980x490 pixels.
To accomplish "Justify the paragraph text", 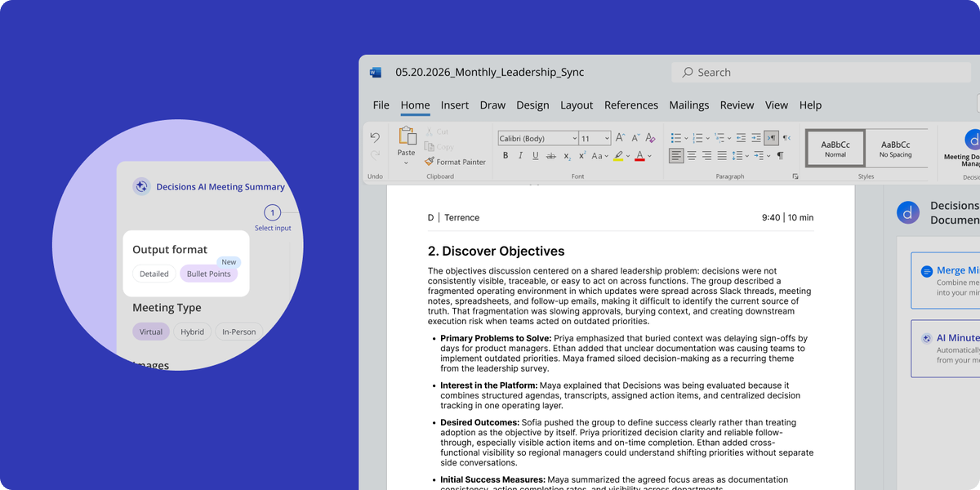I will pyautogui.click(x=722, y=155).
